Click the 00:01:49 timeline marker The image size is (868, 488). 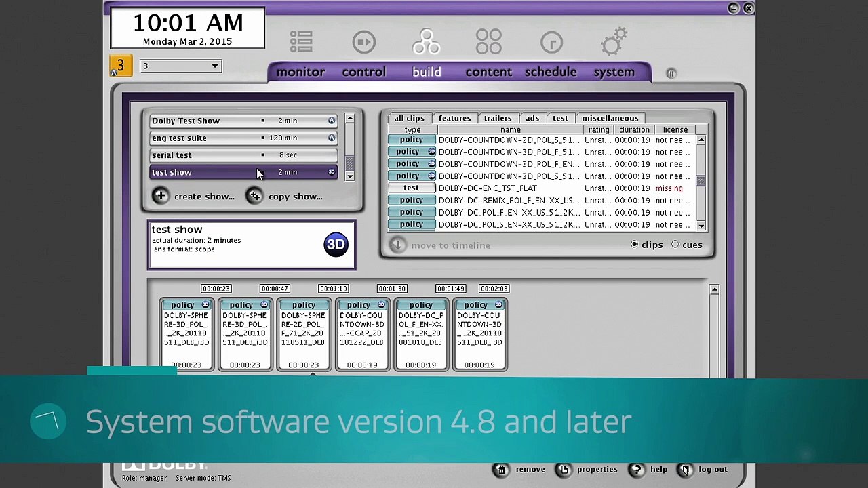[x=450, y=289]
